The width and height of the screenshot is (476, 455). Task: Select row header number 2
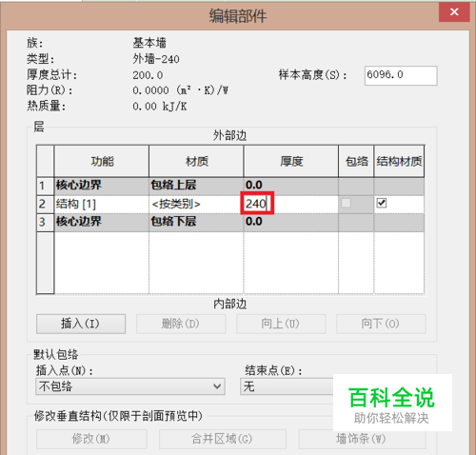(45, 204)
